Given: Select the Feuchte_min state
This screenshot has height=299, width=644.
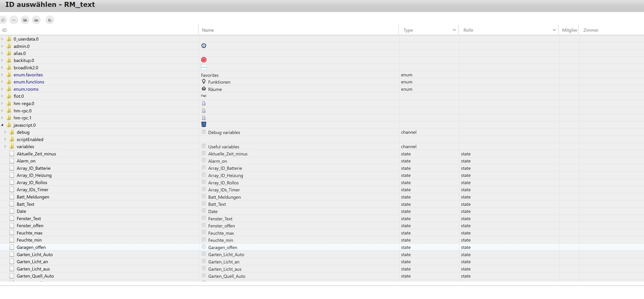Looking at the screenshot, I should point(30,240).
